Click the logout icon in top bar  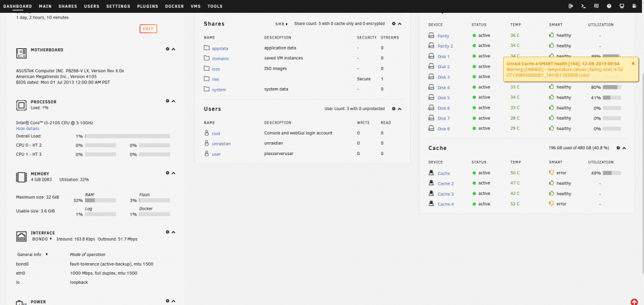(x=571, y=6)
